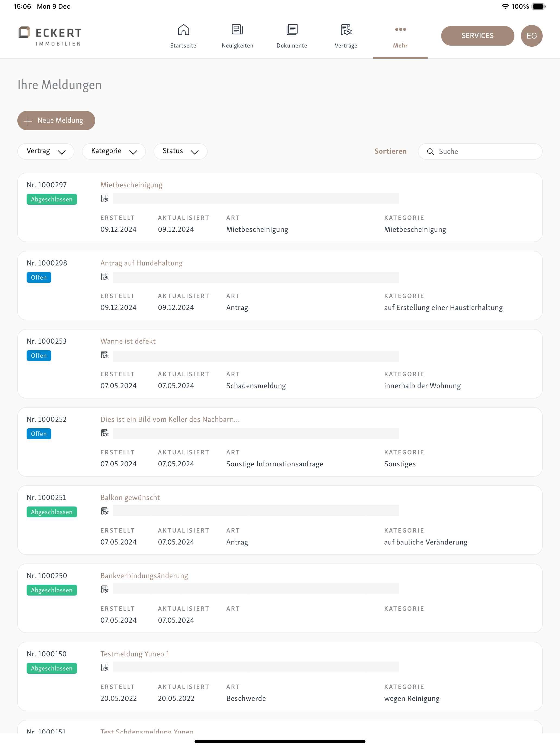Click contract icon under Mietbescheinigung entry

click(105, 199)
